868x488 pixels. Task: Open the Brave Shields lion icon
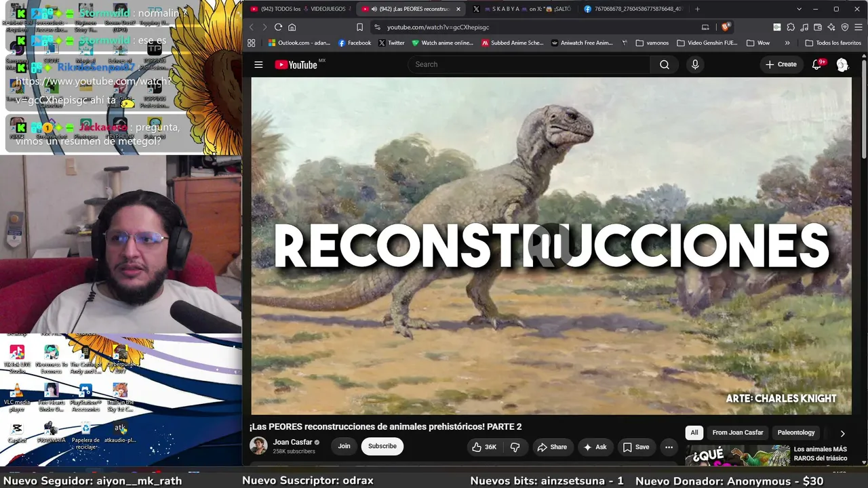click(726, 27)
